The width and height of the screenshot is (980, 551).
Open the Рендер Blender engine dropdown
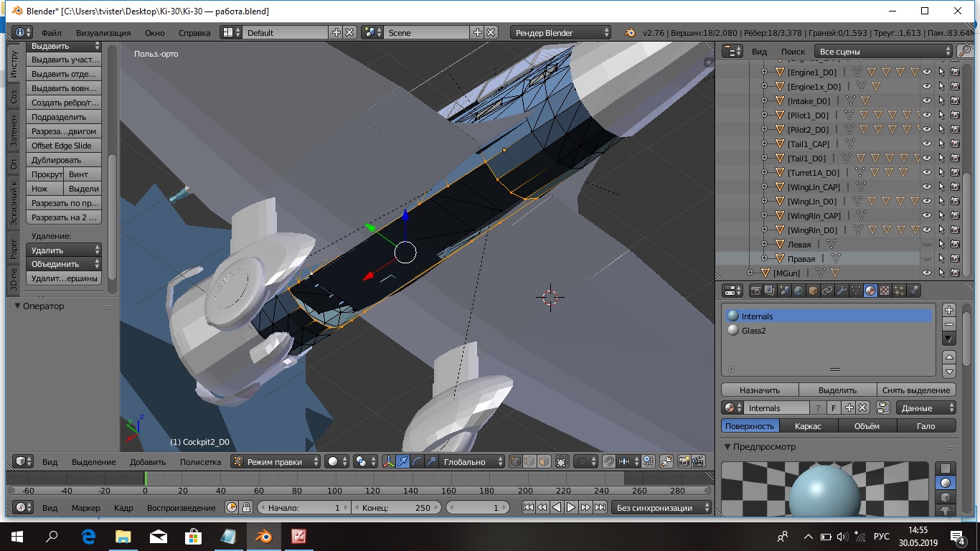click(561, 32)
